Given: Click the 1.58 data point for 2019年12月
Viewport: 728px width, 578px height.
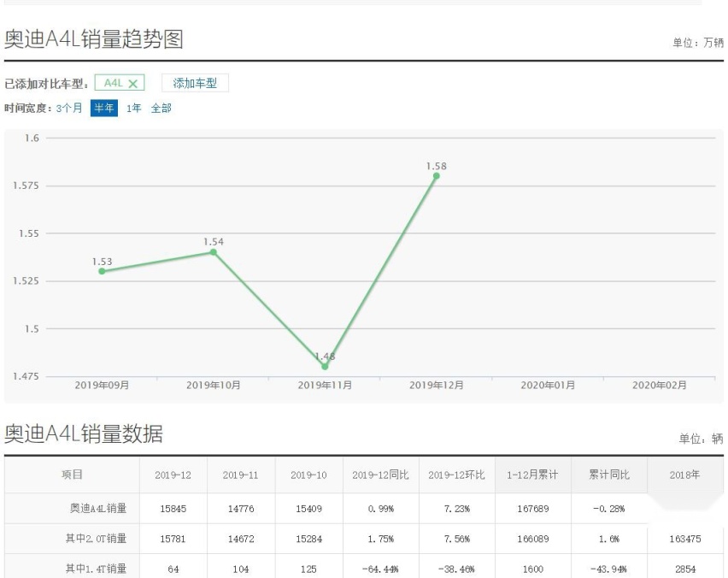Looking at the screenshot, I should (x=437, y=176).
